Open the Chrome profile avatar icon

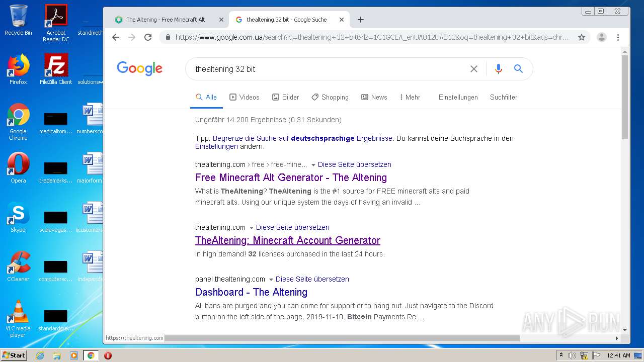click(x=601, y=37)
